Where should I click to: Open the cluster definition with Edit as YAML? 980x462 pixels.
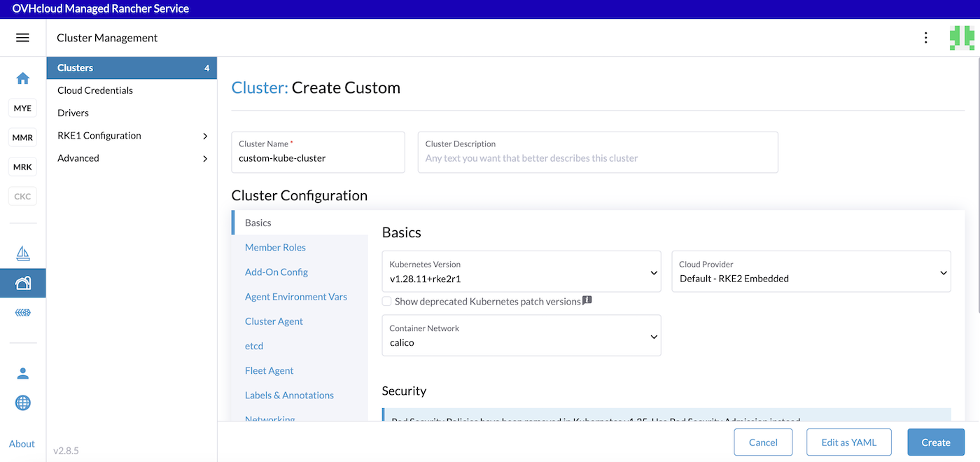[x=848, y=442]
